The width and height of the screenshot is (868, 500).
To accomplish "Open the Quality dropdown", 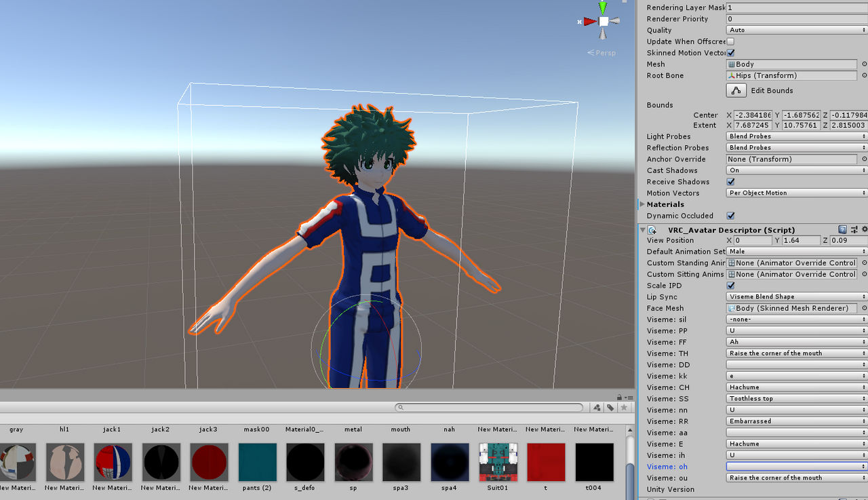I will point(797,30).
